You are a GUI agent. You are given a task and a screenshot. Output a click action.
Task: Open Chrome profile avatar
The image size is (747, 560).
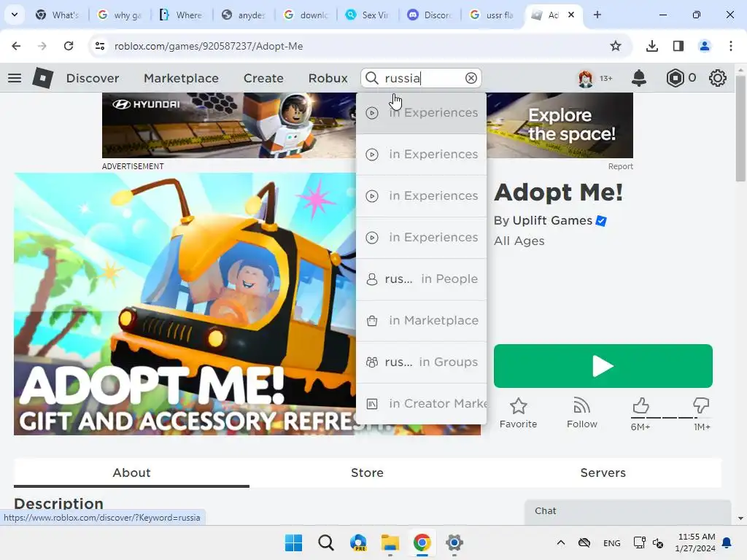pyautogui.click(x=704, y=46)
